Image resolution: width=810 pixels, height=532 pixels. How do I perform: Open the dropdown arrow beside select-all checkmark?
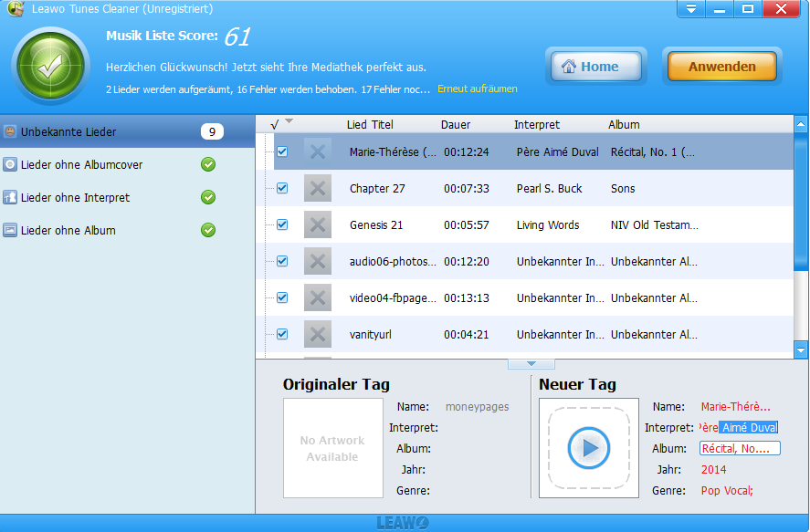pyautogui.click(x=289, y=121)
